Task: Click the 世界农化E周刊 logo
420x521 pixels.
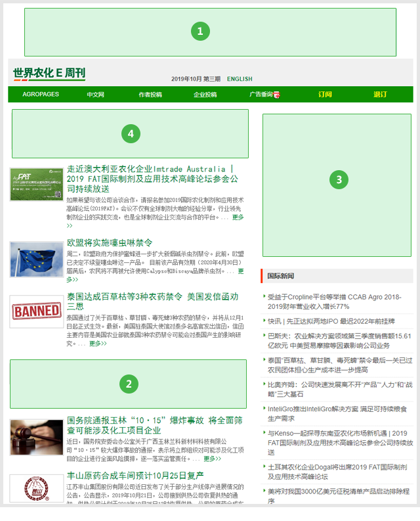Action: pos(49,74)
